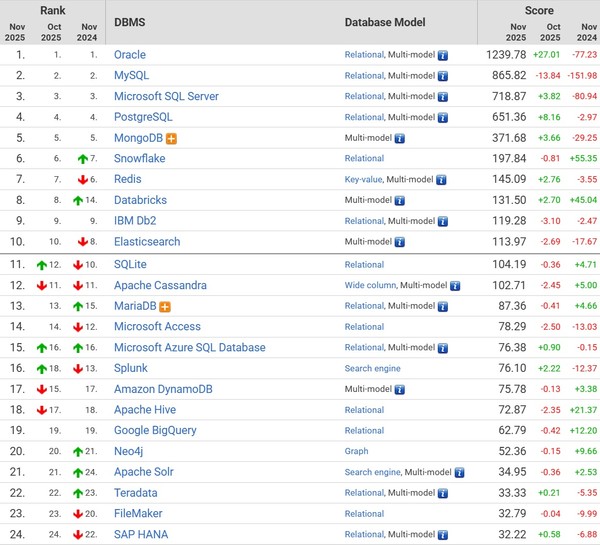This screenshot has height=545, width=600.
Task: Click the orange plus icon beside MongoDB
Action: (x=172, y=138)
